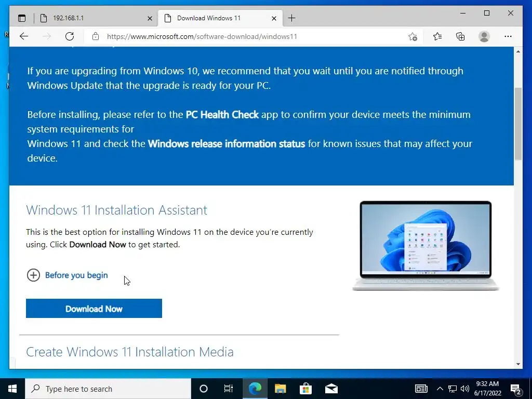Open the Collections panel
Viewport: 532px width, 399px height.
click(x=460, y=36)
